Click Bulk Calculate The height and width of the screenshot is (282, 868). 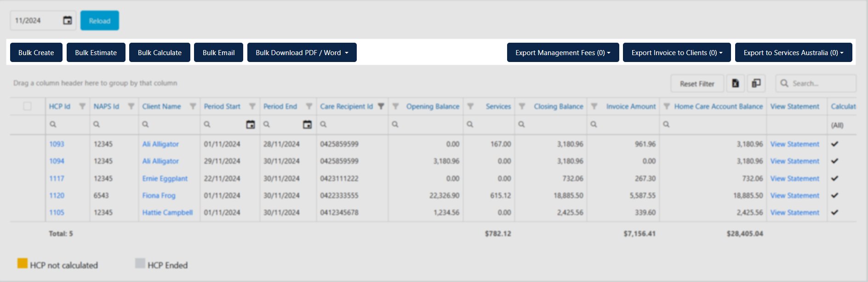tap(160, 52)
